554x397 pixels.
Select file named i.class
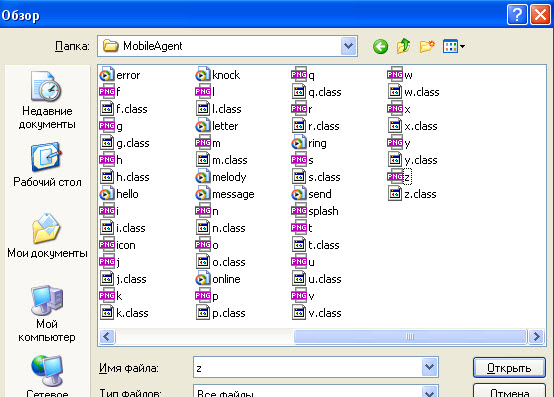point(123,227)
